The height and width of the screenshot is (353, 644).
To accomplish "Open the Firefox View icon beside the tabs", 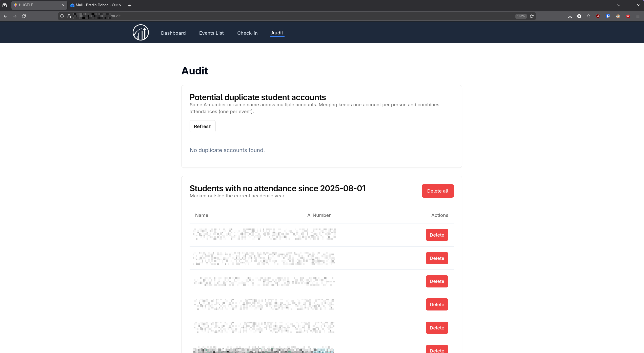I will (x=5, y=5).
